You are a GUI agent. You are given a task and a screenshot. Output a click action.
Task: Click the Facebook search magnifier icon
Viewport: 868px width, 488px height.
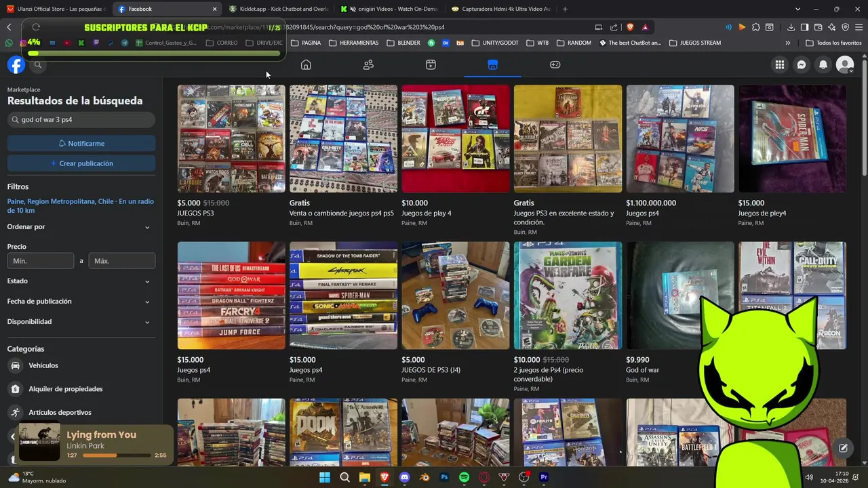(x=38, y=64)
